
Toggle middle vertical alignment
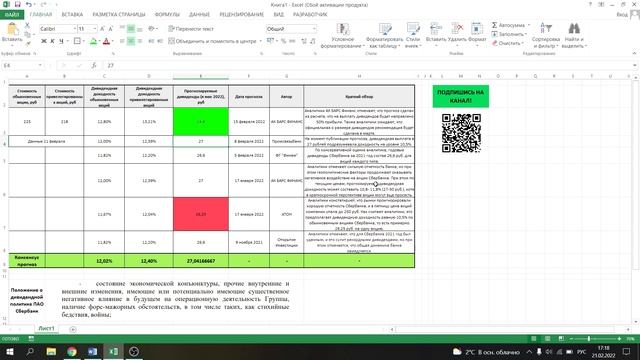(x=131, y=29)
